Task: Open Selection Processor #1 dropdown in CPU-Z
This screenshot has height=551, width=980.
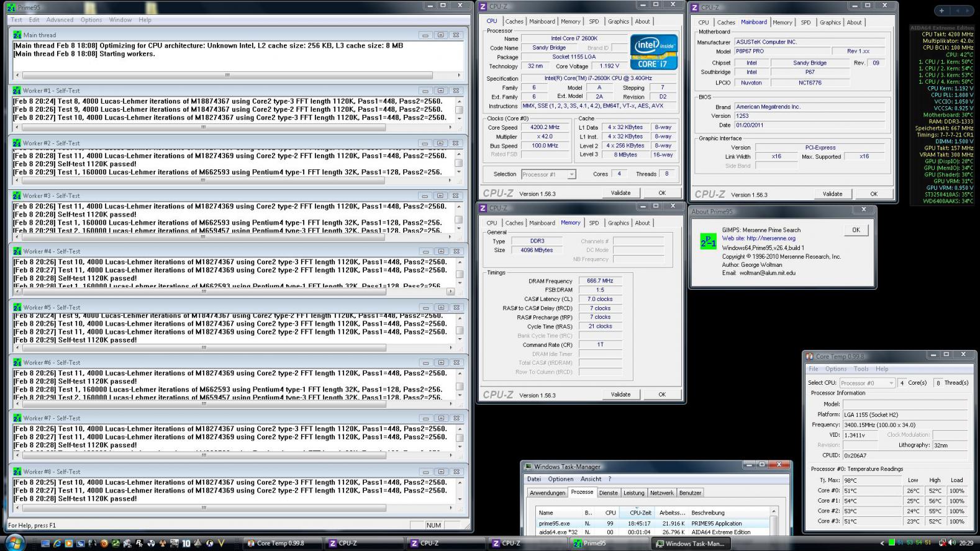Action: pyautogui.click(x=548, y=174)
